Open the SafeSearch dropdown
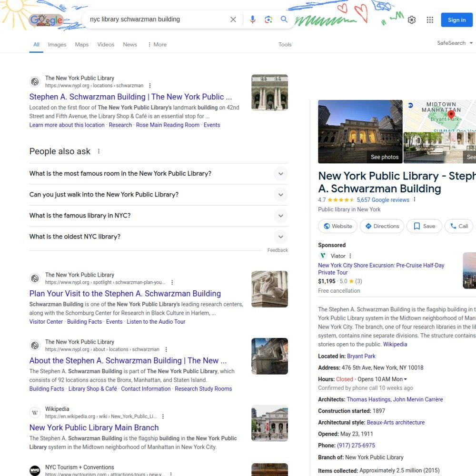Screen dimensions: 476x476 click(455, 43)
